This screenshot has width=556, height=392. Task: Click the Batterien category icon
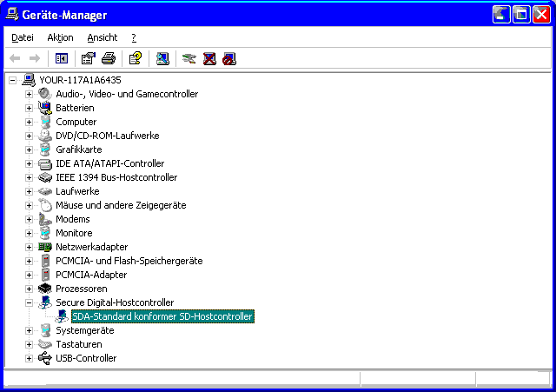pos(45,108)
